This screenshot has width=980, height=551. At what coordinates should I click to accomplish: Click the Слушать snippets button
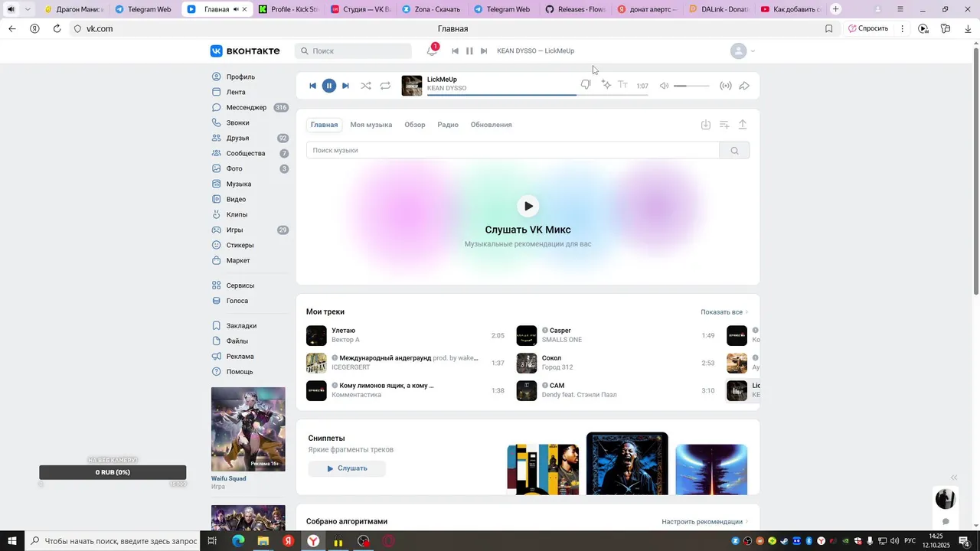click(x=347, y=468)
